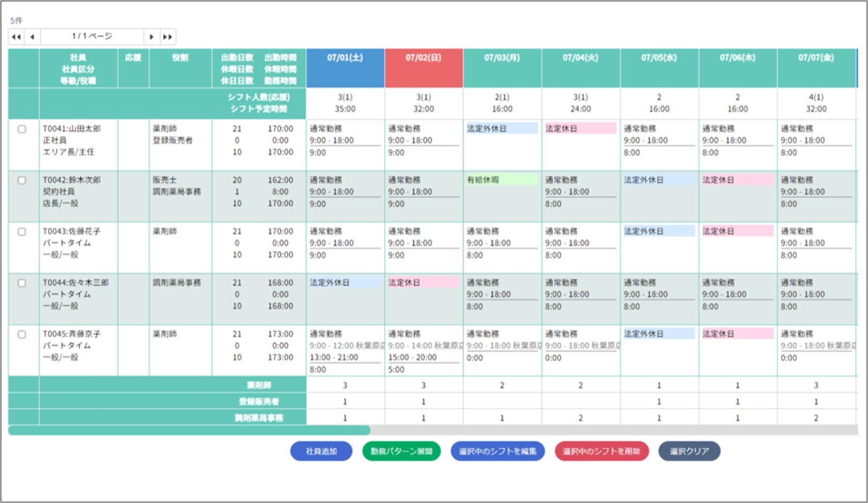Click employee name T0041:山田太郎
The height and width of the screenshot is (503, 868).
click(x=72, y=129)
